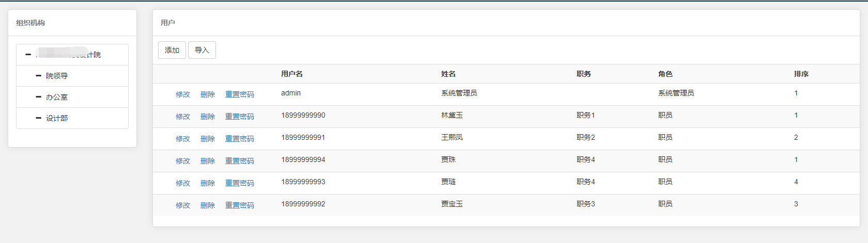Open 办公室 department user list

[57, 97]
